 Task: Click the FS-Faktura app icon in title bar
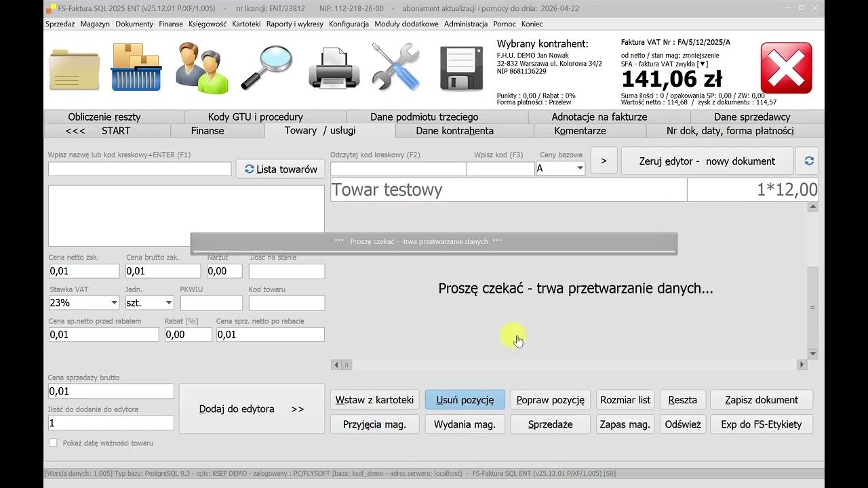tap(52, 9)
